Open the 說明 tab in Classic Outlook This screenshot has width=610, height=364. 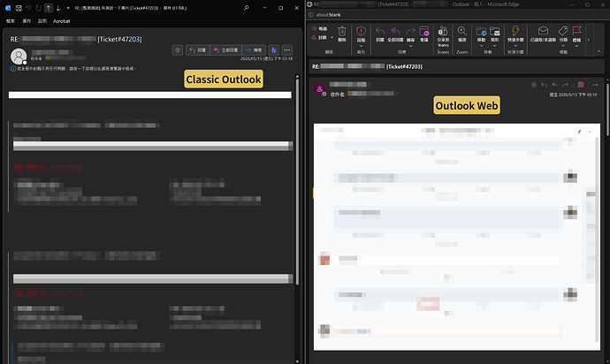[42, 21]
